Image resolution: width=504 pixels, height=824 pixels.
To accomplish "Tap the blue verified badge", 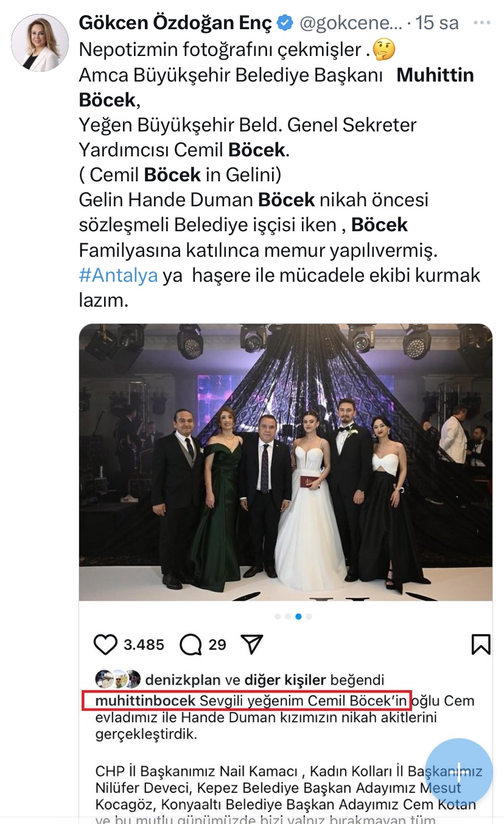I will [x=285, y=24].
